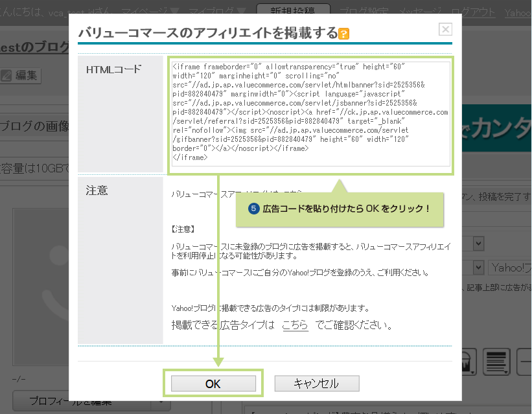Open the upper dropdown arrow on the right edge
The height and width of the screenshot is (414, 532).
tap(478, 244)
